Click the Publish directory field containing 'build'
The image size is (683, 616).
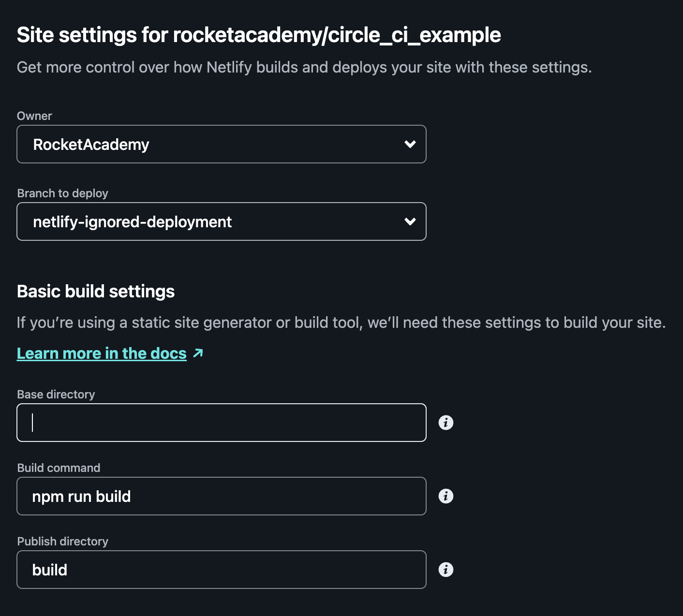coord(221,570)
